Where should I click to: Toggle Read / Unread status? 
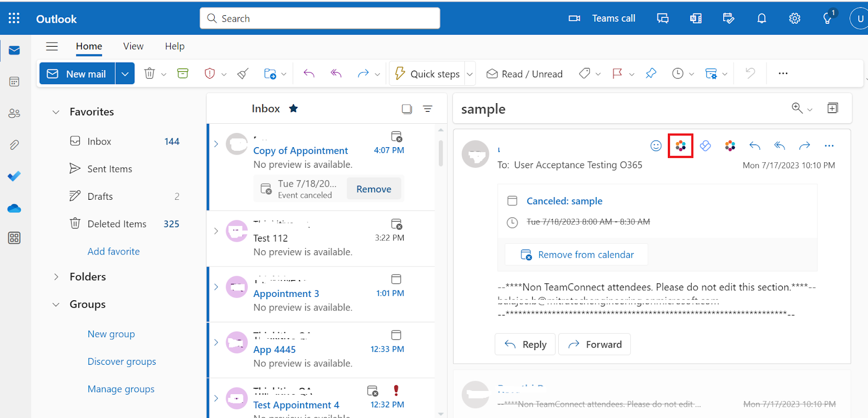pyautogui.click(x=525, y=73)
